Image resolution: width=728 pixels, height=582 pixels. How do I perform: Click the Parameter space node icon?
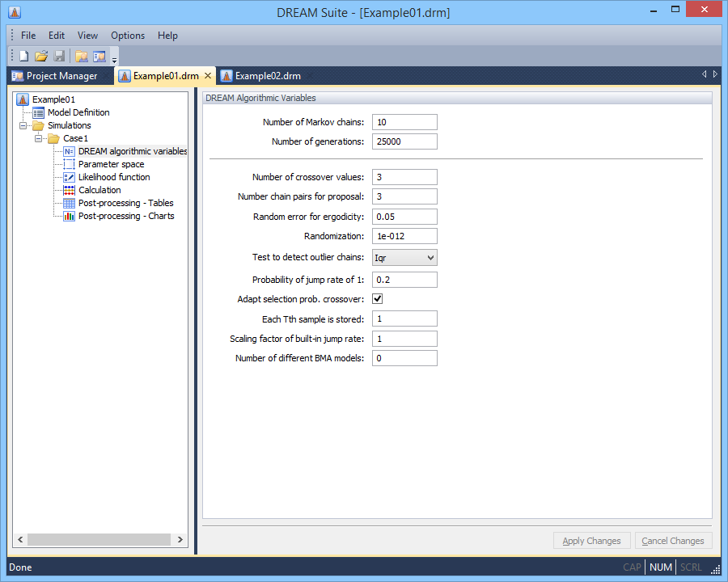pos(69,164)
